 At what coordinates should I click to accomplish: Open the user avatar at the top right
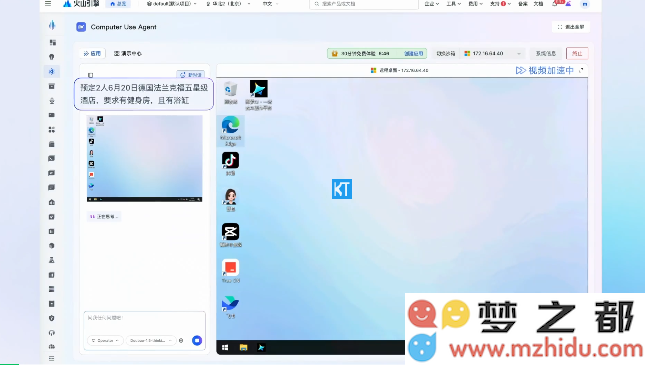coord(585,4)
